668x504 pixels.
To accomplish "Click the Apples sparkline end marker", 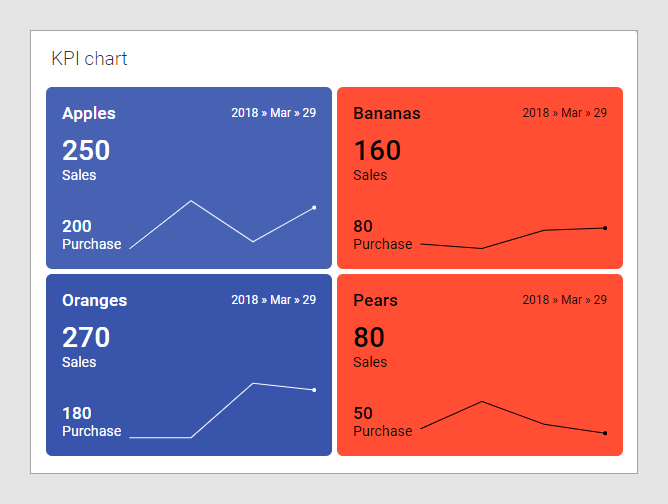I will tap(314, 207).
